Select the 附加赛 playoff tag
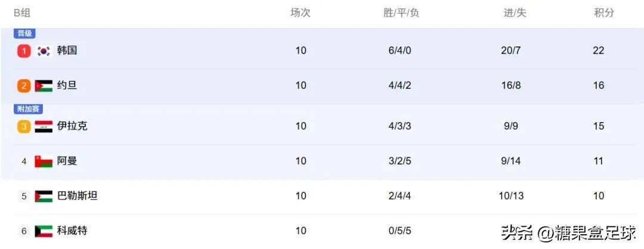The image size is (644, 249). [x=28, y=109]
